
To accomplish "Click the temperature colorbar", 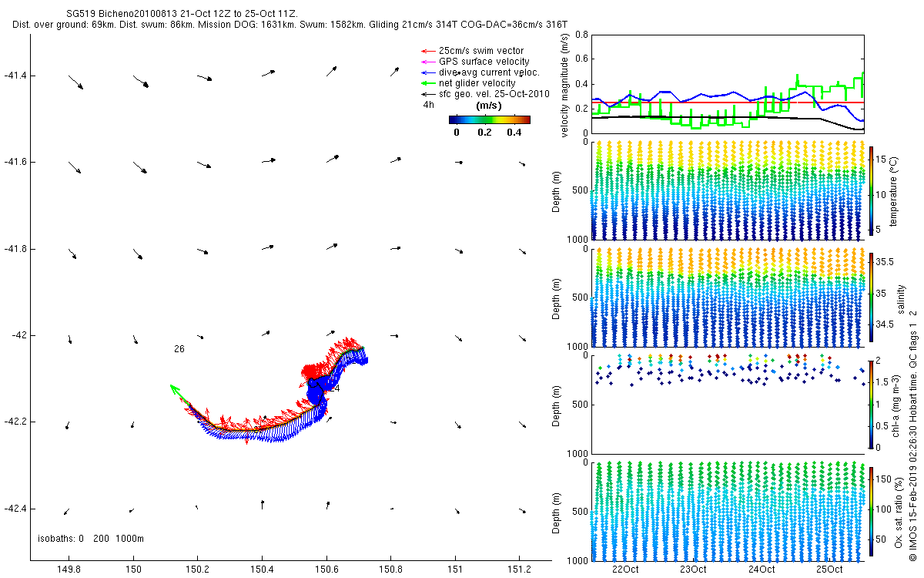I will pyautogui.click(x=872, y=190).
